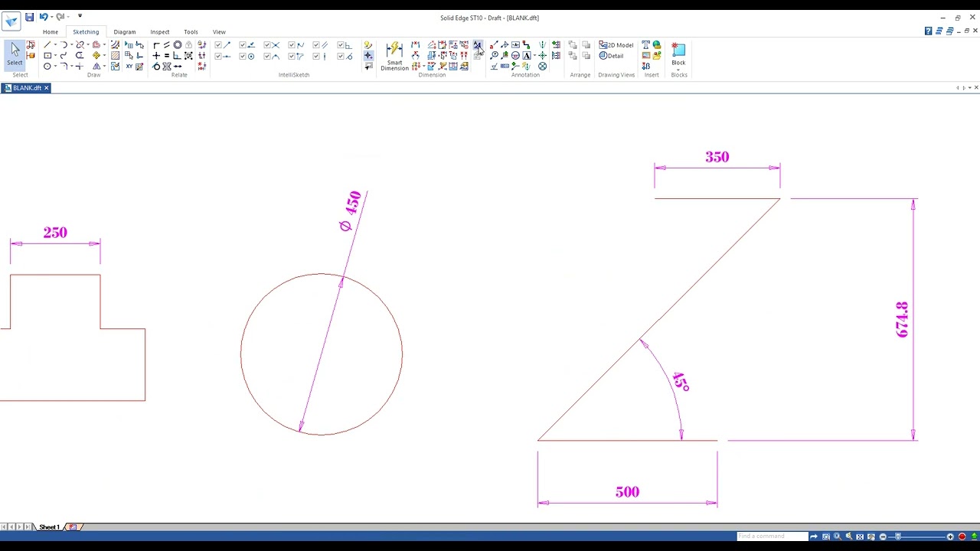Select the Fill hatch tool
Viewport: 980px width, 551px height.
pos(116,55)
